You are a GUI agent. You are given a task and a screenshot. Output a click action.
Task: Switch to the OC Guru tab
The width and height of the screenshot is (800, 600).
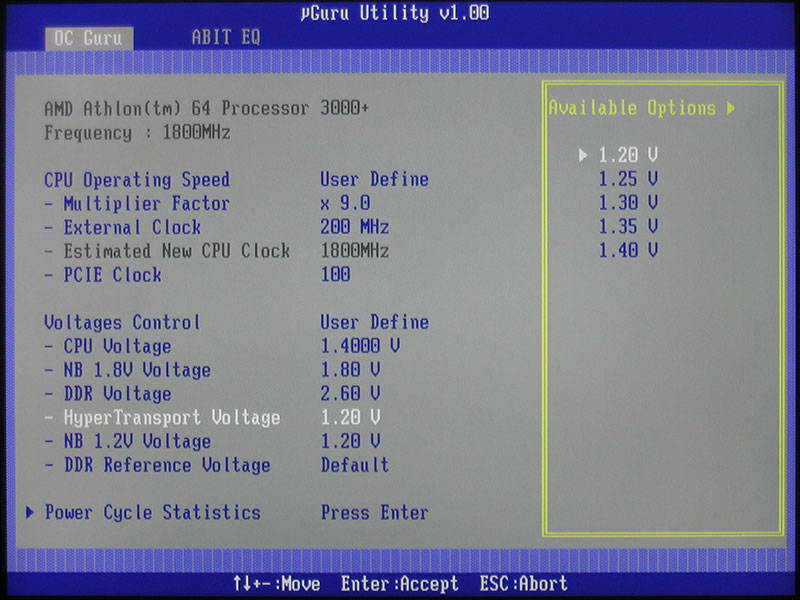89,38
